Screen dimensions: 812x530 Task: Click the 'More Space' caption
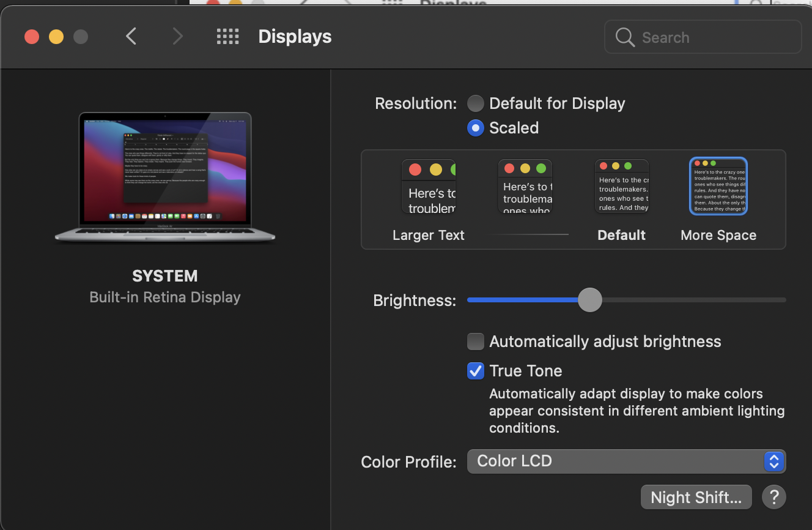tap(718, 236)
